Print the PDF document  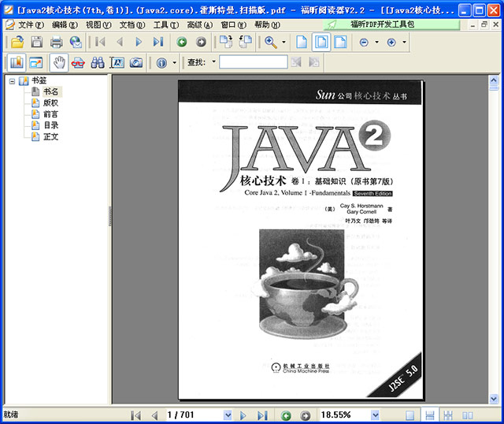(x=56, y=42)
